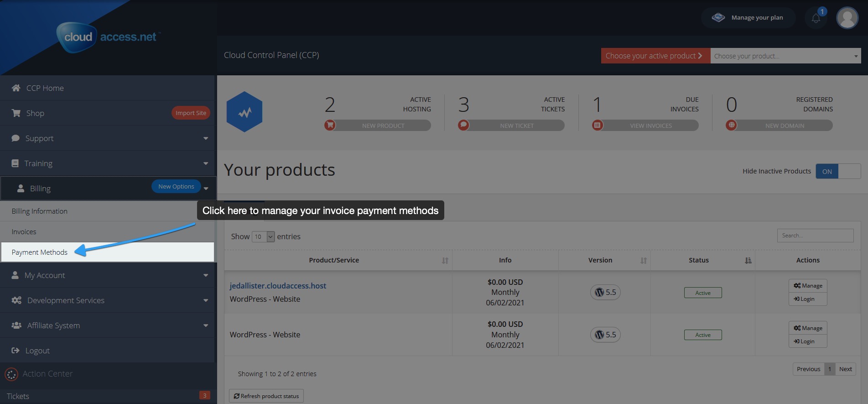Screen dimensions: 868x404
Task: Click the invoice icon beside View Invoices
Action: [598, 125]
